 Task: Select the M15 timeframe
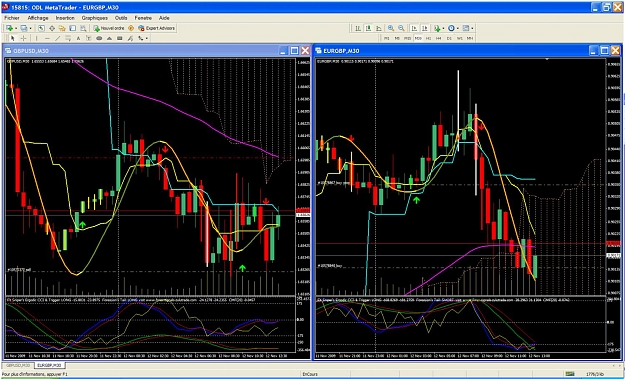tap(407, 38)
